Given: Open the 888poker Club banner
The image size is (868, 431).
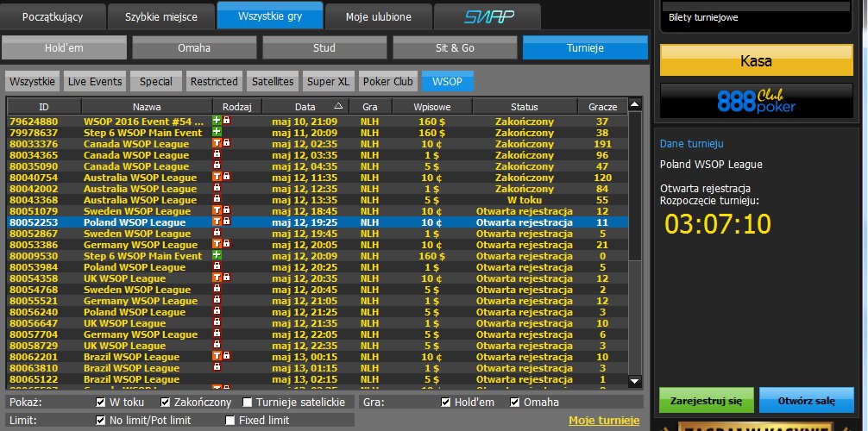Looking at the screenshot, I should pos(756,101).
